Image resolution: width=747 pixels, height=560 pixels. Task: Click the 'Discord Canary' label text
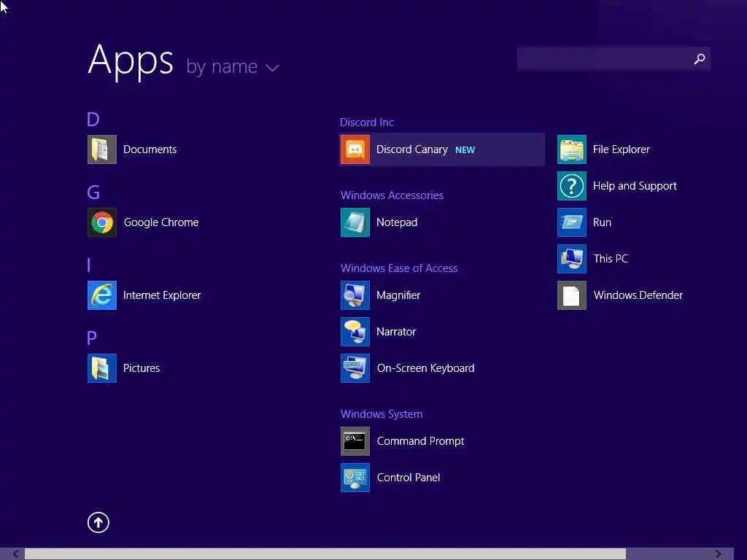412,149
